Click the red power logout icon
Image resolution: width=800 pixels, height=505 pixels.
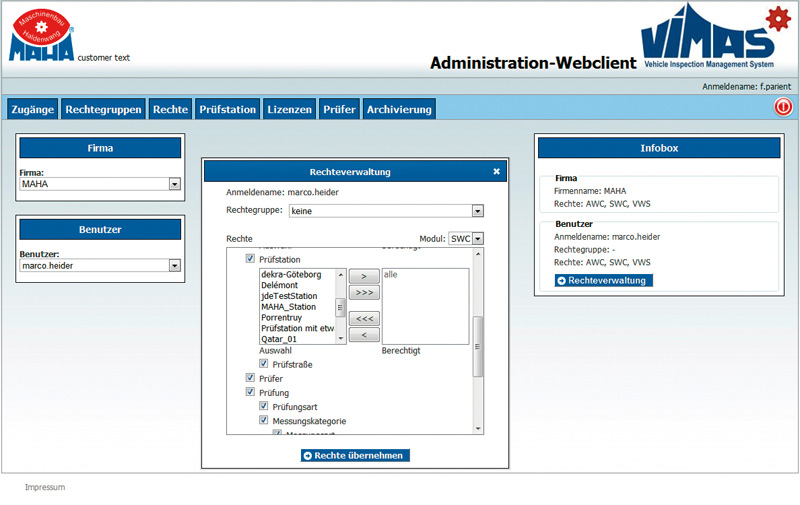pyautogui.click(x=783, y=108)
